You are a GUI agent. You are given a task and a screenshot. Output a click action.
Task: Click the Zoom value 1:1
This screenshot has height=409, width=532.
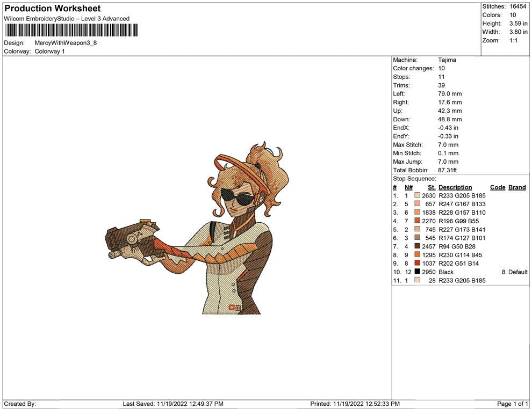point(513,40)
